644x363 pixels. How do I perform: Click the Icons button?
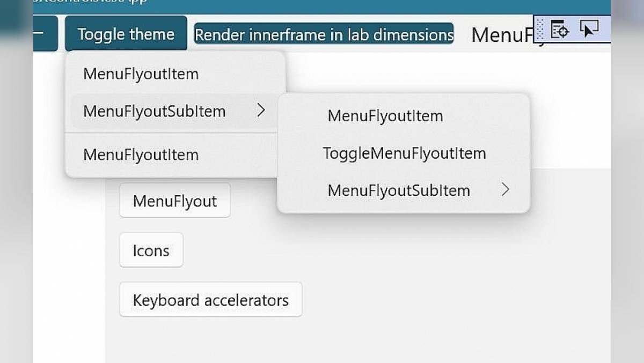tap(151, 250)
